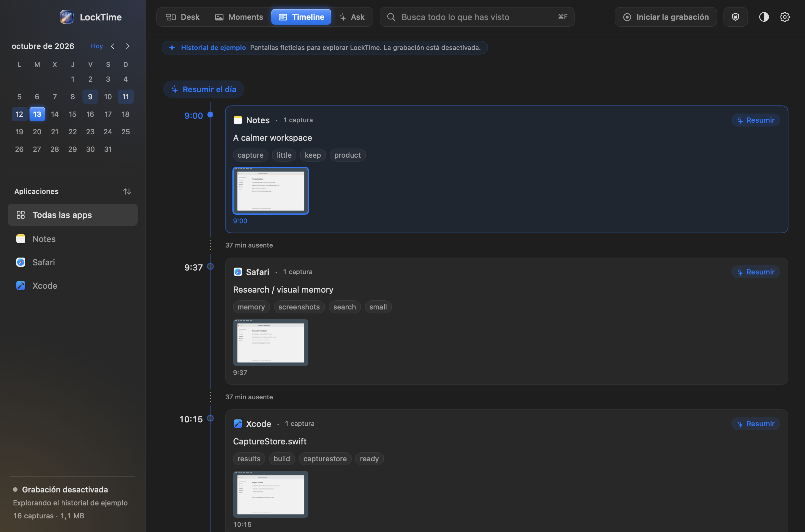This screenshot has width=805, height=532.
Task: Click Resumir on the Xcode card
Action: point(755,423)
